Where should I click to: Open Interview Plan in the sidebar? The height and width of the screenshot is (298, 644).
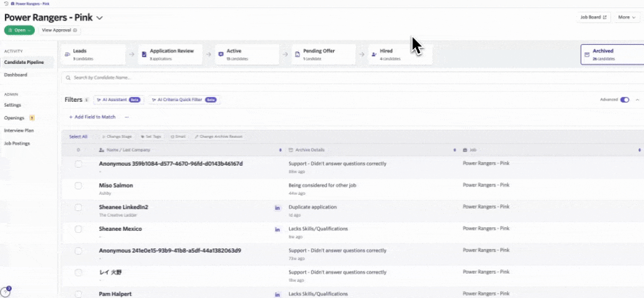[19, 130]
